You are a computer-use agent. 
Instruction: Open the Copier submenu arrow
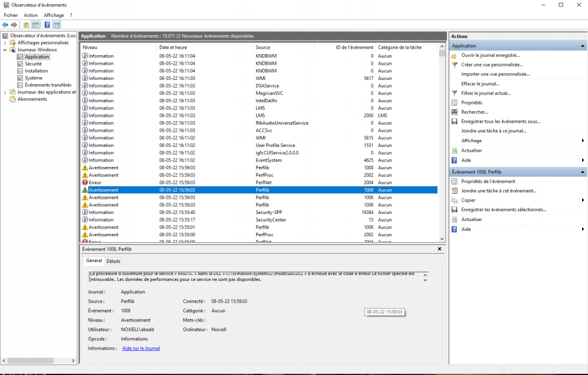[x=583, y=200]
